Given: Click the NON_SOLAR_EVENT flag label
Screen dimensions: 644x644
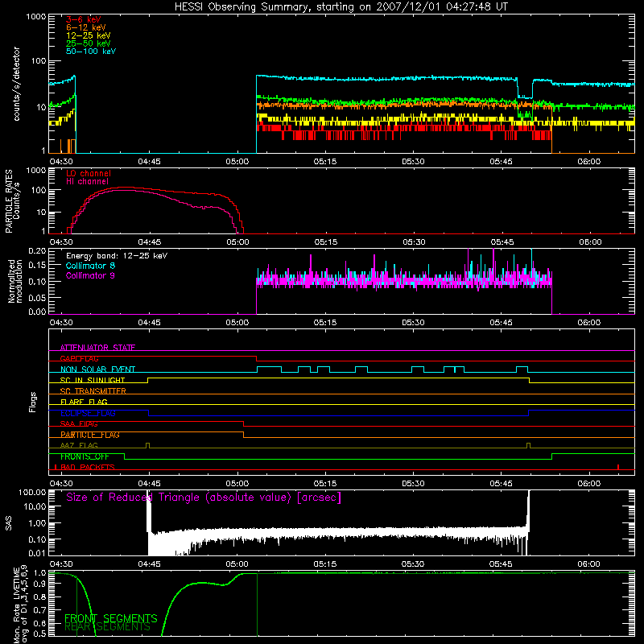Looking at the screenshot, I should tap(97, 369).
